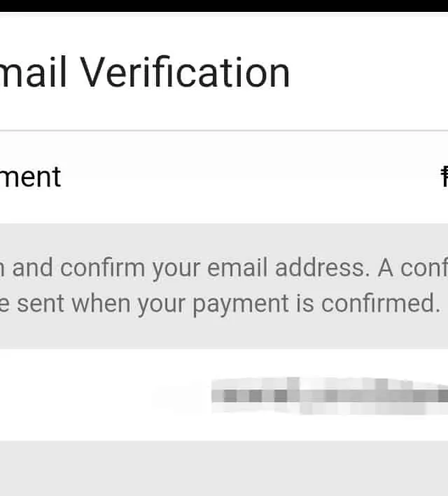Screen dimensions: 448x496
Task: Click blank white area left of email
Action: pos(70,396)
